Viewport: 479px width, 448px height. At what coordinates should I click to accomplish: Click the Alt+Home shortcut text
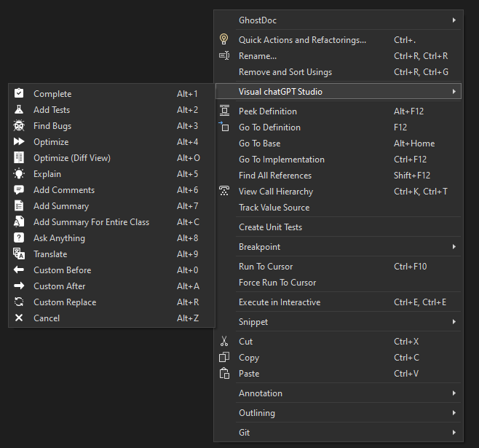pyautogui.click(x=414, y=144)
